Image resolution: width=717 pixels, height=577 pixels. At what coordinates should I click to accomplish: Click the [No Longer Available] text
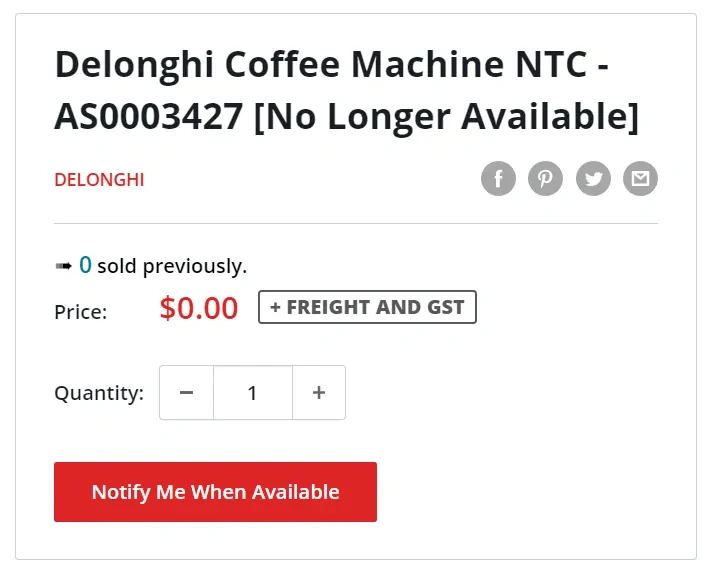446,117
